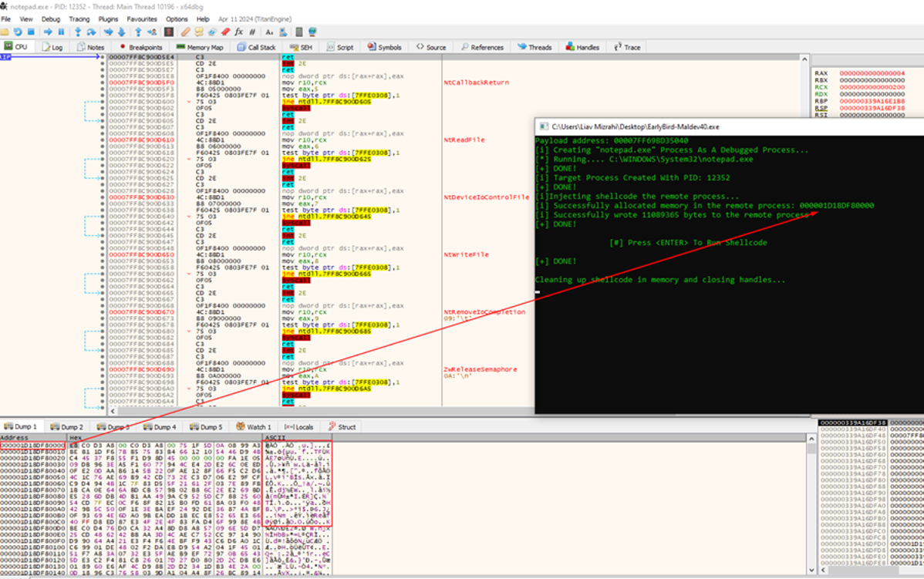
Task: Step over the current instruction
Action: (92, 32)
